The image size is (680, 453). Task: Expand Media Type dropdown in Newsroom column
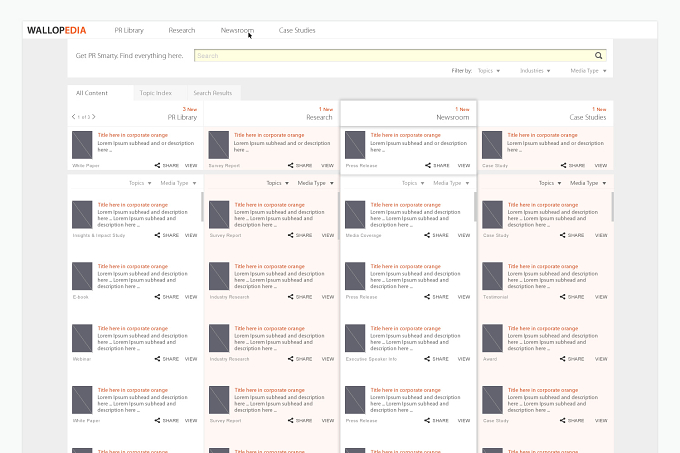click(x=451, y=183)
